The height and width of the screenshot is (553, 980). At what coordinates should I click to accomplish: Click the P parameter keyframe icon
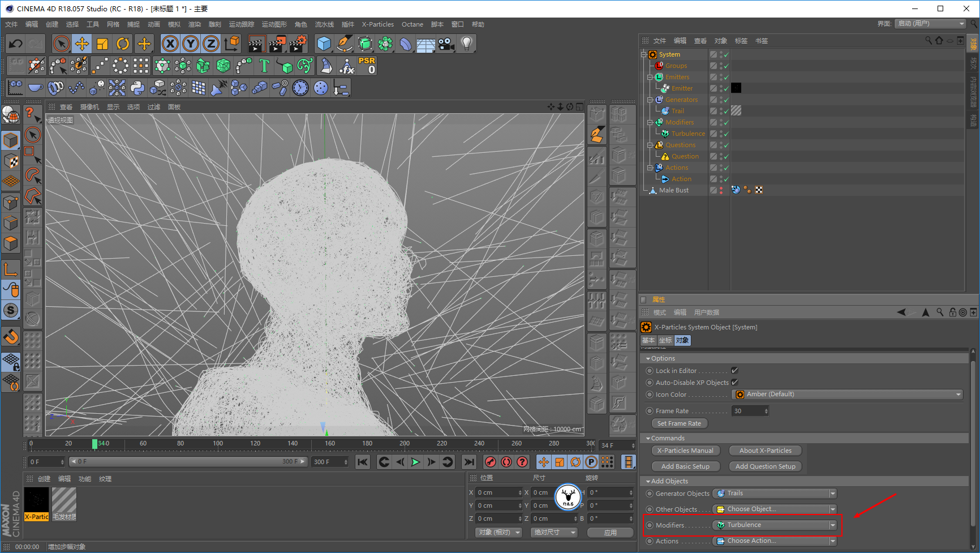coord(591,462)
